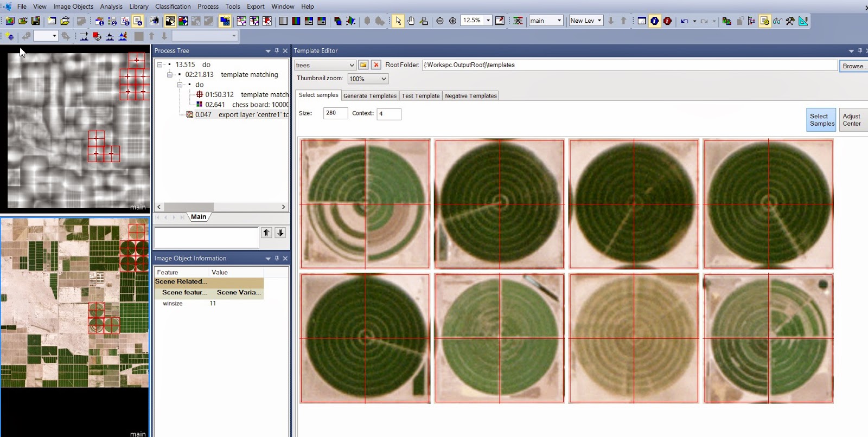This screenshot has height=437, width=868.
Task: Select the Pan hand tool
Action: (x=411, y=21)
